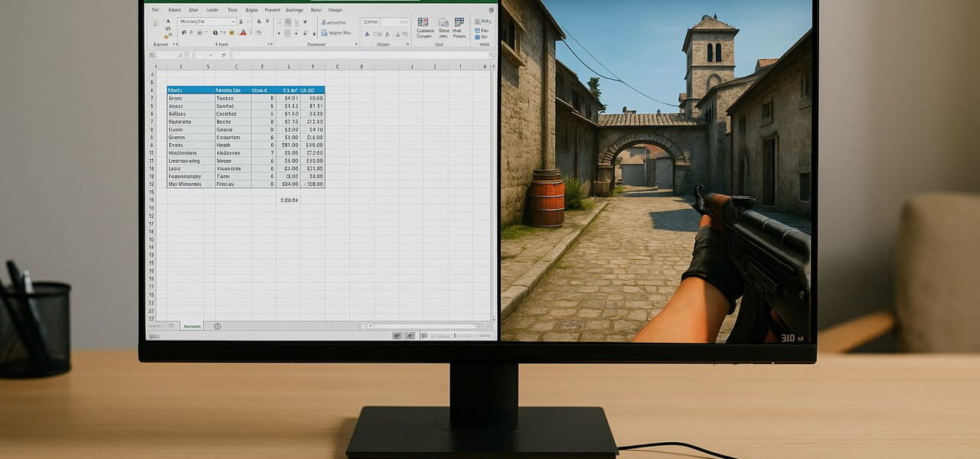Select the cell reading "Mas Mlmoremis"

tap(191, 184)
